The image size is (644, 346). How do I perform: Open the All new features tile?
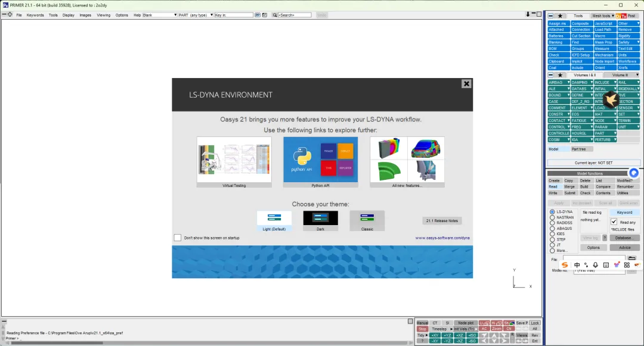[x=407, y=162]
